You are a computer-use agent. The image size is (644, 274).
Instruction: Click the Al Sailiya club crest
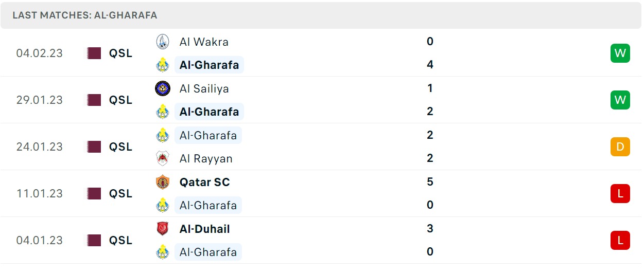click(163, 88)
